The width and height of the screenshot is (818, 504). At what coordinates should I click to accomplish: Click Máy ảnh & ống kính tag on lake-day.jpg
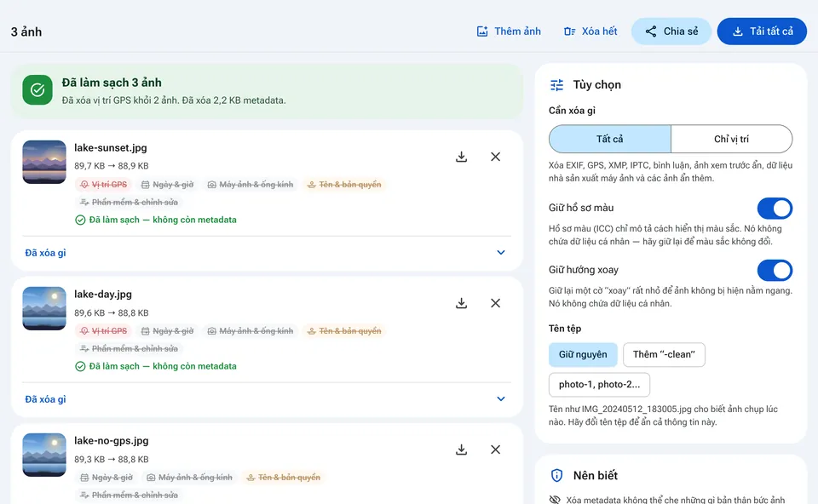[251, 331]
